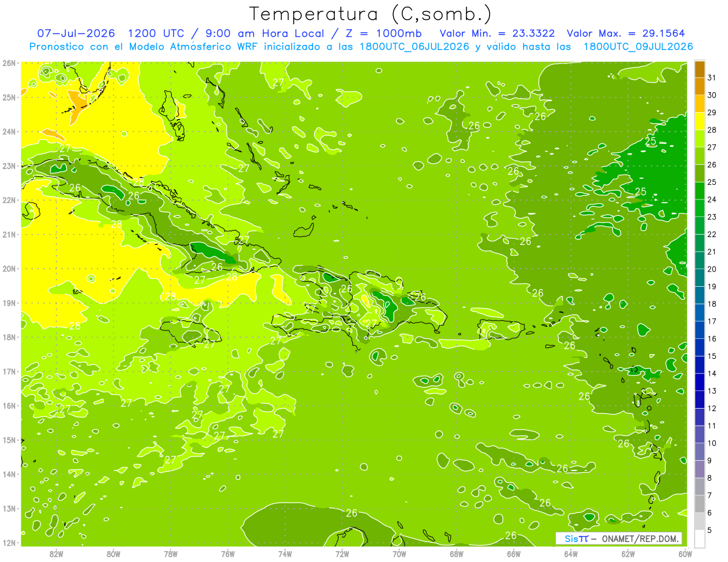Click the 15N latitude axis label
This screenshot has width=728, height=562.
point(9,440)
